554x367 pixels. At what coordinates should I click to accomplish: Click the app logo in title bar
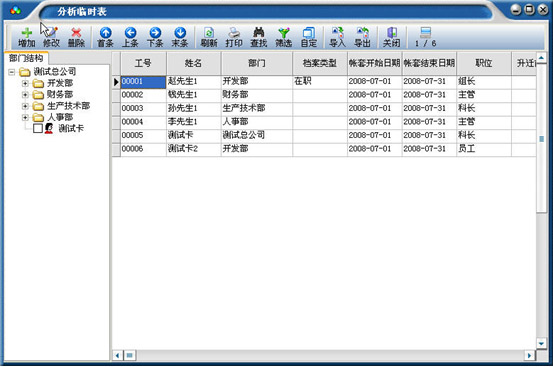pos(16,11)
